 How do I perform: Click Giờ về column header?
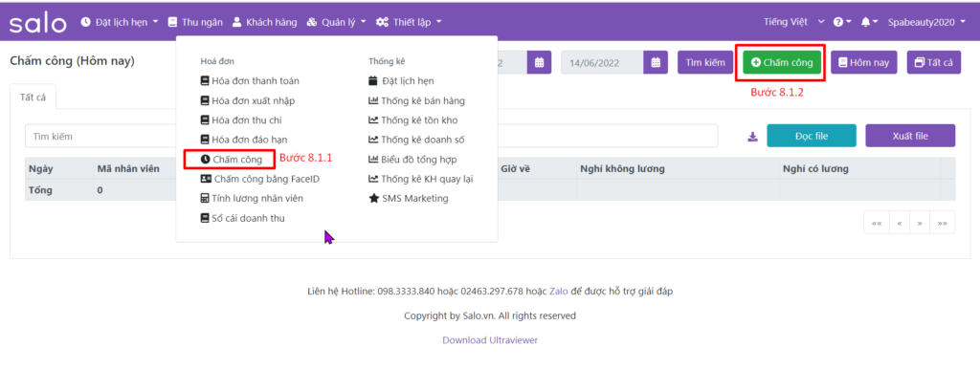point(516,168)
